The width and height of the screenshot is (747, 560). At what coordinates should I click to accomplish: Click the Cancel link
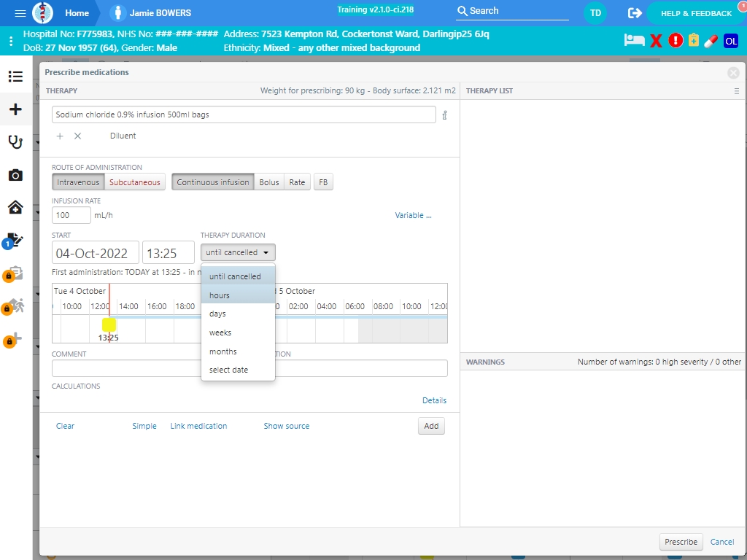[722, 542]
